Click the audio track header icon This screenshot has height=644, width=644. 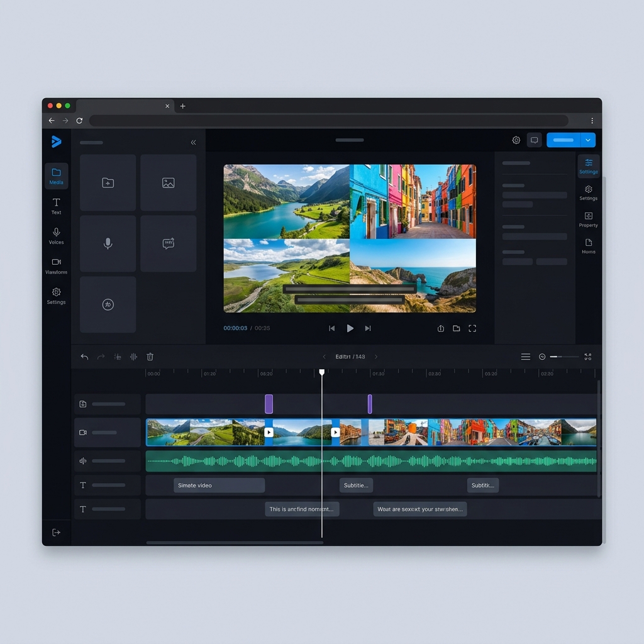(x=83, y=461)
